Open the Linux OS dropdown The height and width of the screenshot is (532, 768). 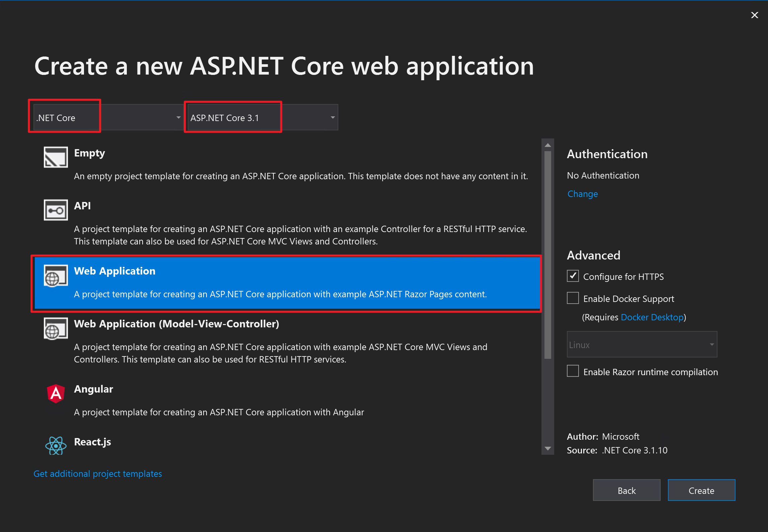[642, 344]
